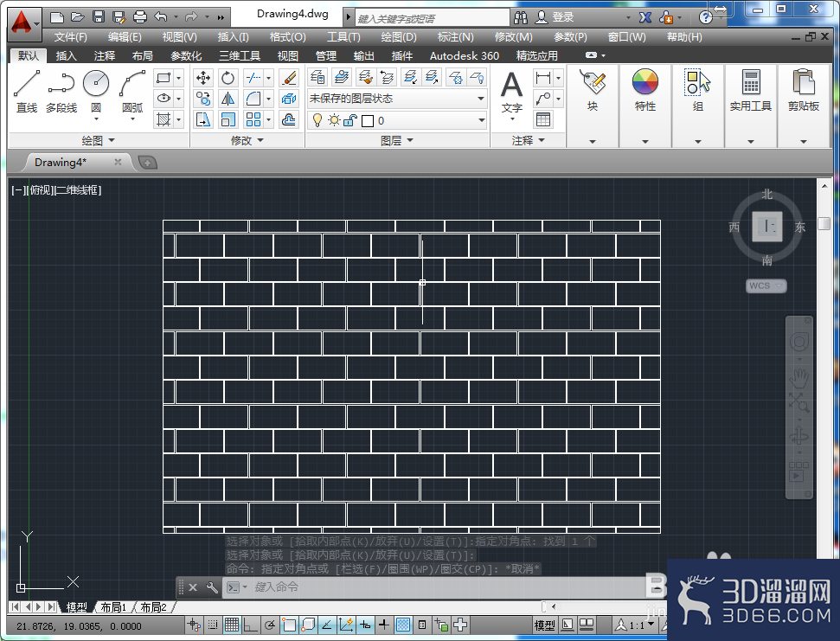This screenshot has width=840, height=641.
Task: Open the 修改(M) menu
Action: click(x=513, y=37)
